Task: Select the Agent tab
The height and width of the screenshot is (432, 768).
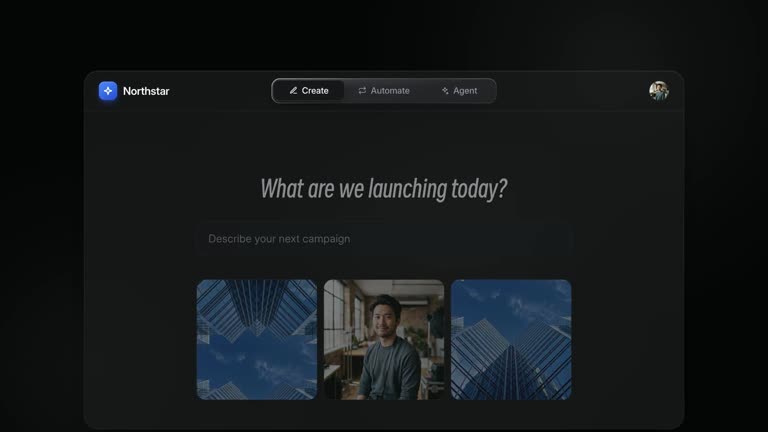Action: click(459, 91)
